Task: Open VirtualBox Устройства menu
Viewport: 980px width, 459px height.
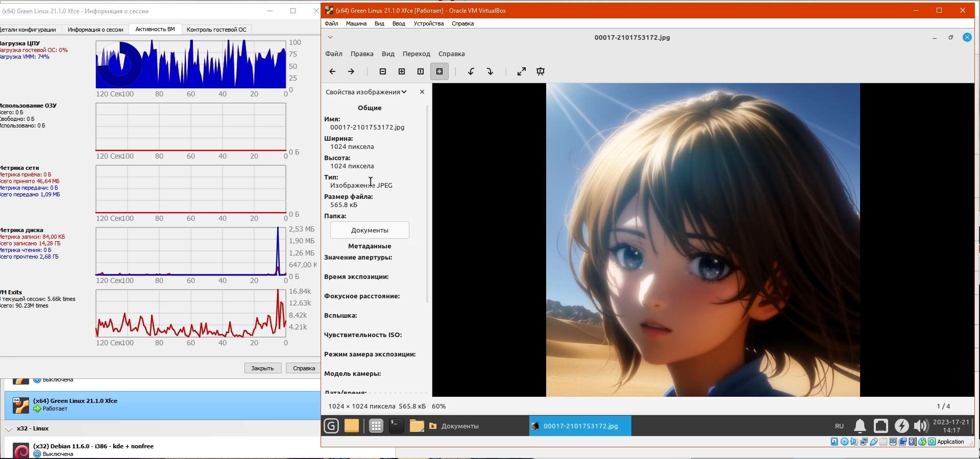Action: pyautogui.click(x=429, y=23)
